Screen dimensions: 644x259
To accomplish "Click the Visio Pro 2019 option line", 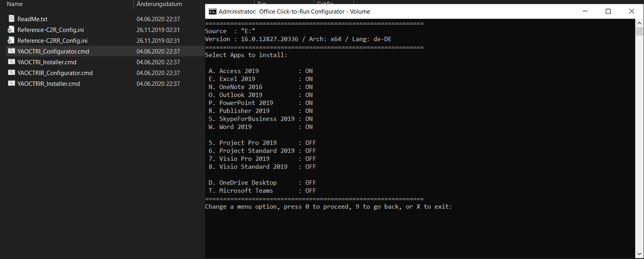I will [x=262, y=159].
